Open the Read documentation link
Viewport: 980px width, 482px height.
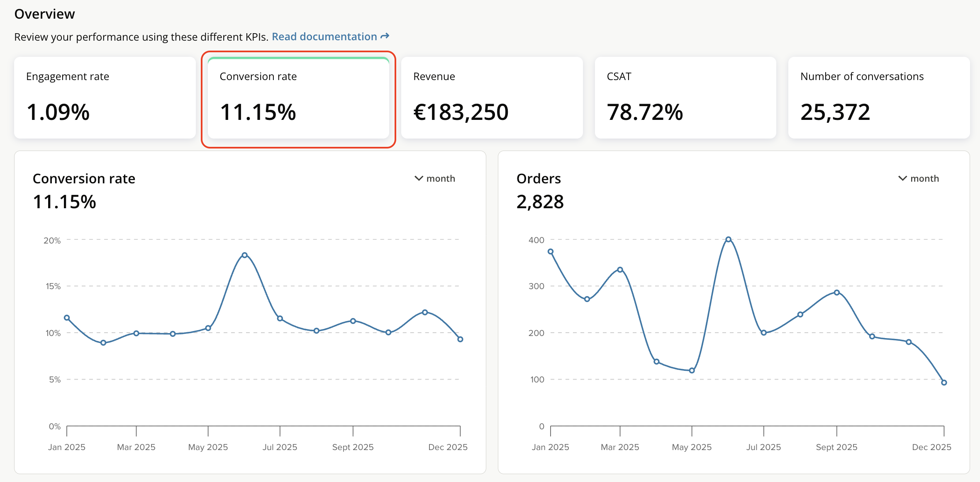(324, 37)
